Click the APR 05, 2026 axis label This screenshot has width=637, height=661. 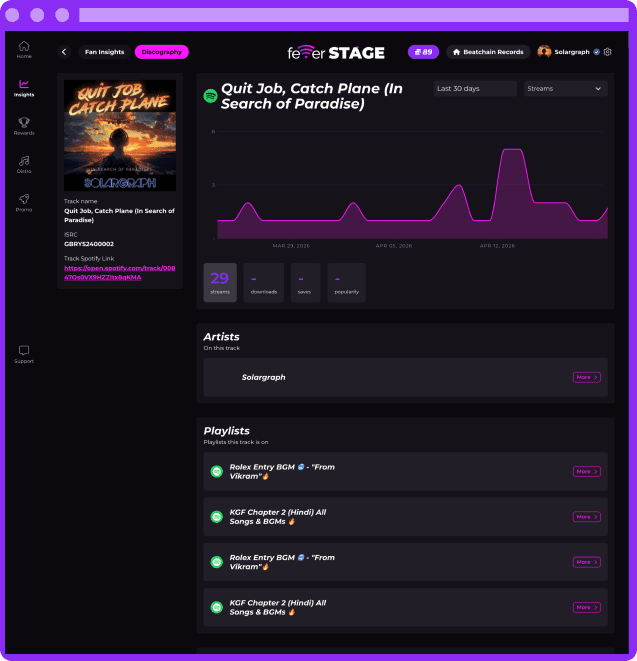[x=394, y=246]
